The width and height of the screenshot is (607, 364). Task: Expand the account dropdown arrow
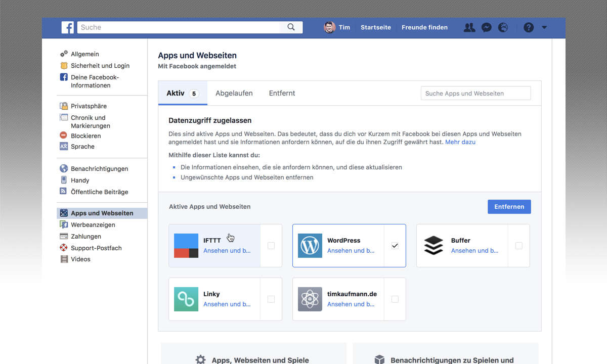544,27
